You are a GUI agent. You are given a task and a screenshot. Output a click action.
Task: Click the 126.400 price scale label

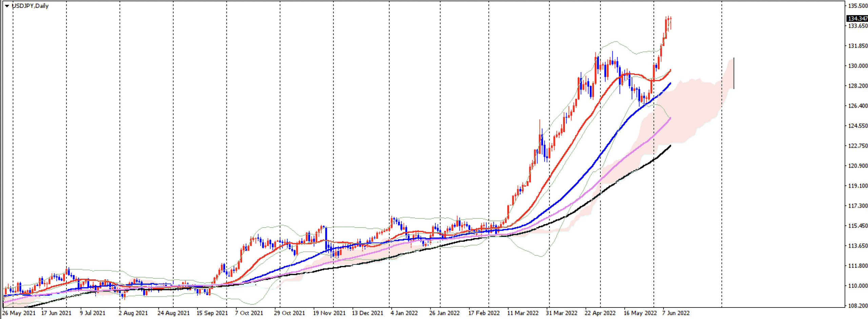coord(858,106)
